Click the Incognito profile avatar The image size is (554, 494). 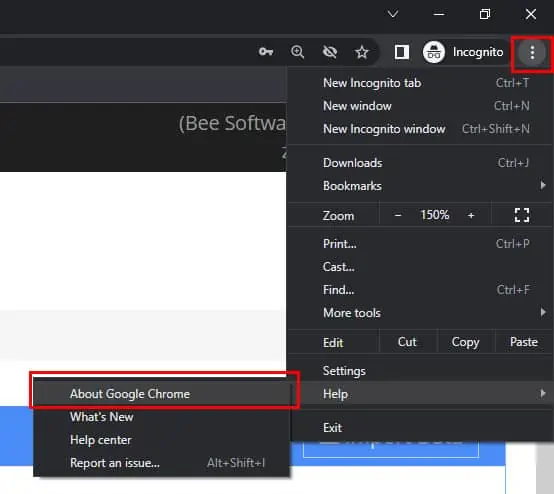tap(434, 52)
